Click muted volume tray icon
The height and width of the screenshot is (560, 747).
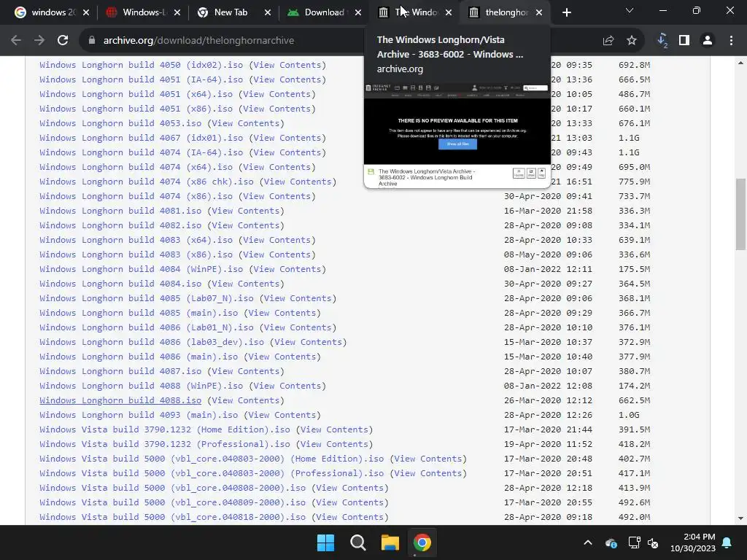[653, 542]
